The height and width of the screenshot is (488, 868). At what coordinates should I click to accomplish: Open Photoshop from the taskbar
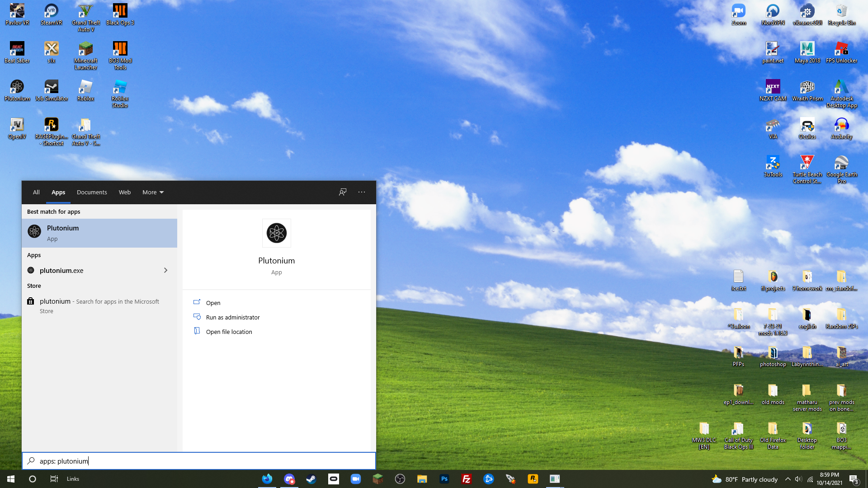[444, 479]
